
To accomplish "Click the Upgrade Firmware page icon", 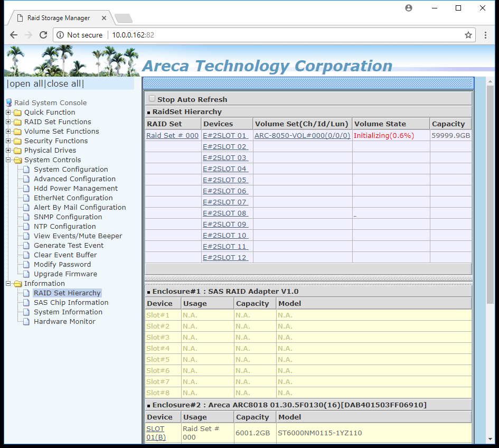I will click(x=27, y=274).
